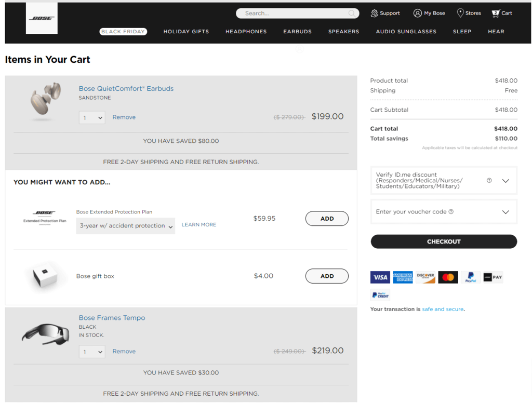The image size is (532, 403).
Task: Open the Headphones menu
Action: 246,32
